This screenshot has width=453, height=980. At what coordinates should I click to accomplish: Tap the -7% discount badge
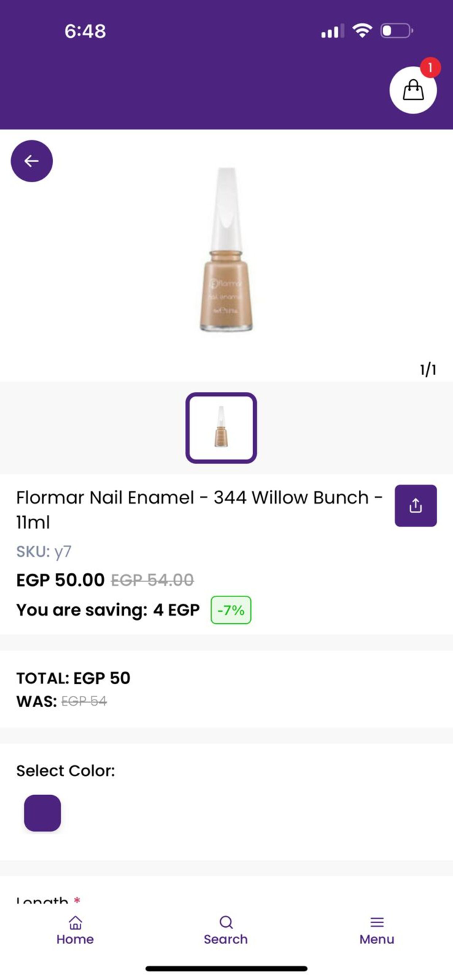[230, 610]
